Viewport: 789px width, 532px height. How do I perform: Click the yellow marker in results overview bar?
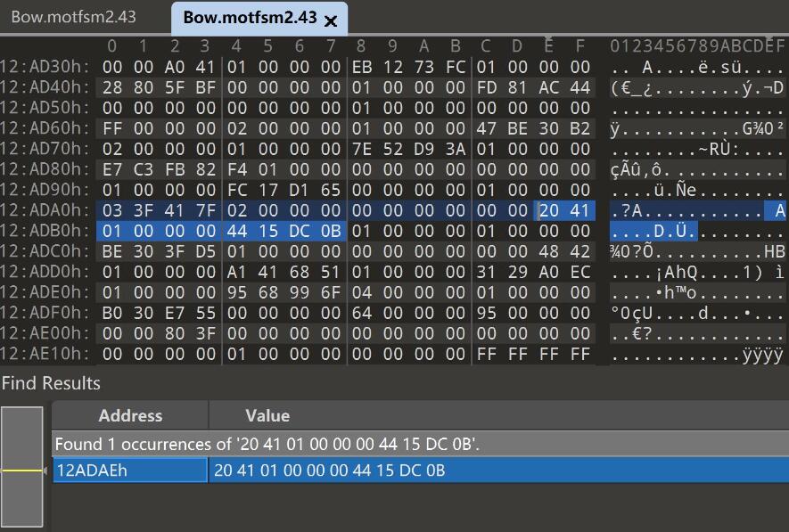[x=22, y=471]
